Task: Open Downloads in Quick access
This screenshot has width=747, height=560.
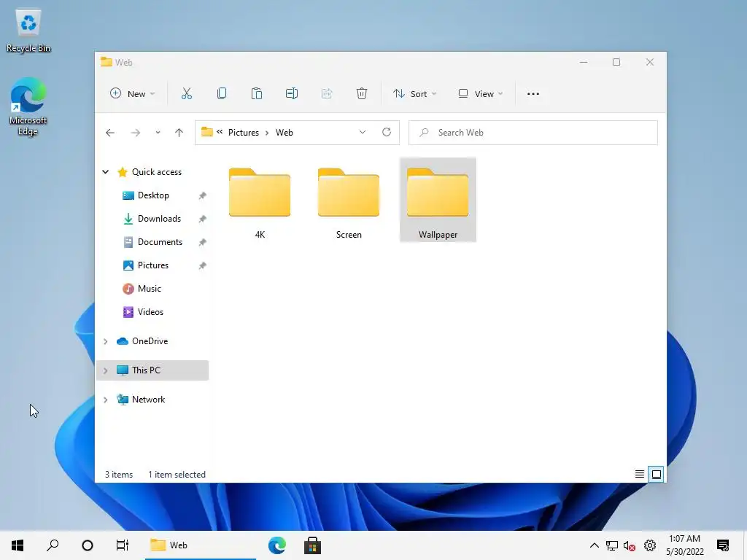Action: 159,219
